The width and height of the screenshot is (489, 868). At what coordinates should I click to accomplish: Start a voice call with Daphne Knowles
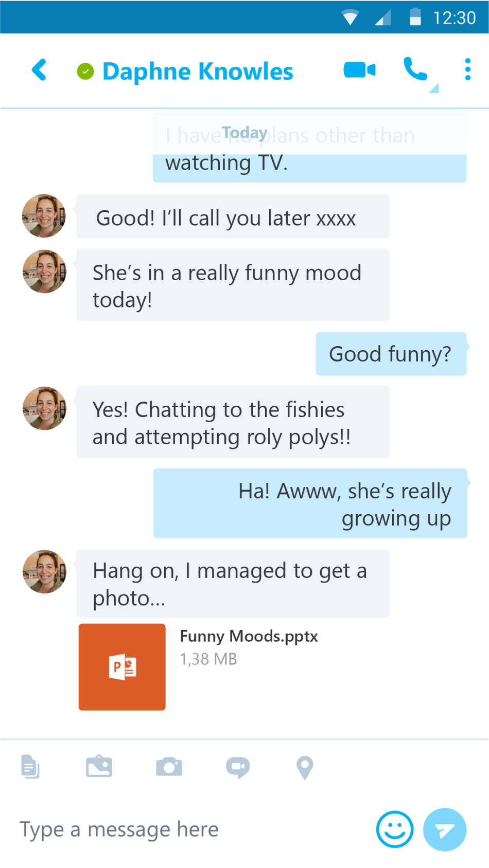coord(415,70)
